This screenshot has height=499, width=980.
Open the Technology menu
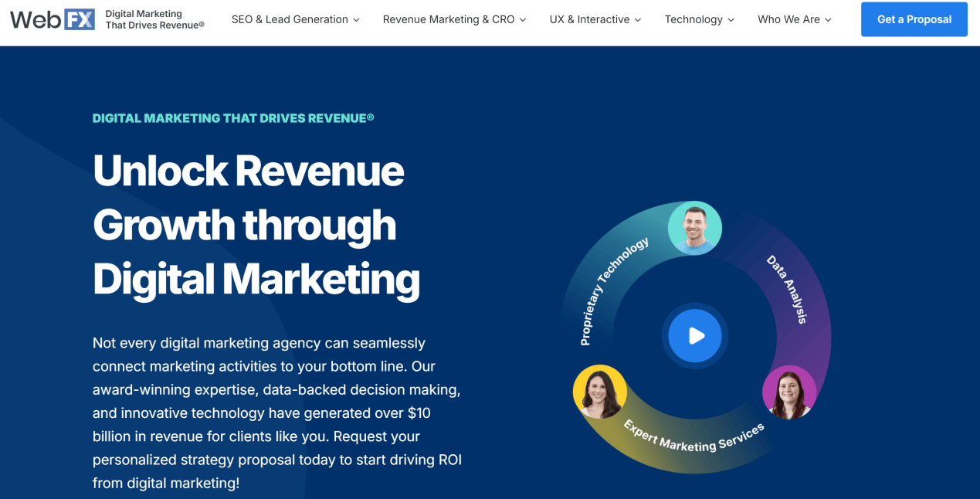tap(700, 19)
